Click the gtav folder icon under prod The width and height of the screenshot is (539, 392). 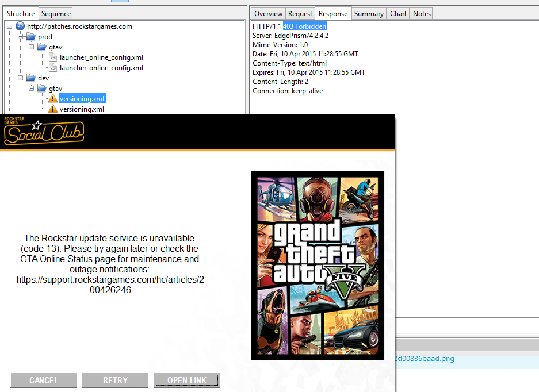(x=42, y=47)
